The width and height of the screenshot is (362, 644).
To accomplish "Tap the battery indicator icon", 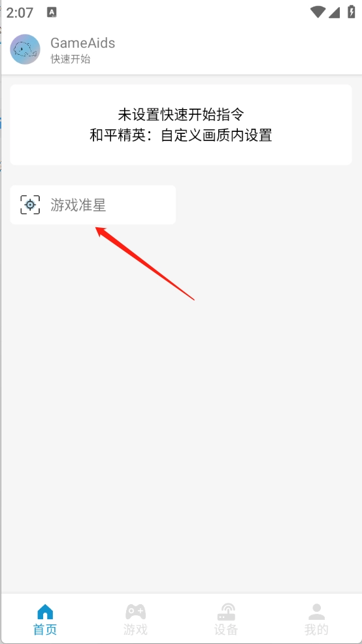I will (352, 12).
